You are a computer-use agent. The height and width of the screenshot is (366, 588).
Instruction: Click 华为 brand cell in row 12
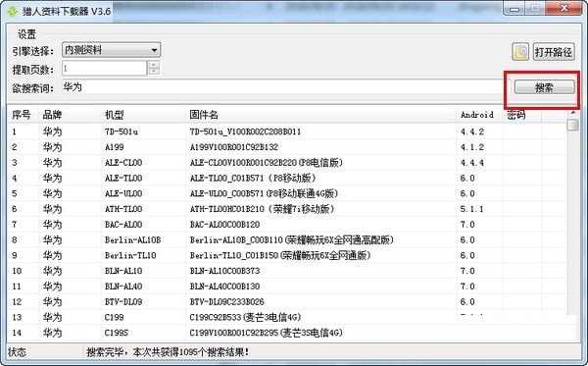tap(52, 302)
